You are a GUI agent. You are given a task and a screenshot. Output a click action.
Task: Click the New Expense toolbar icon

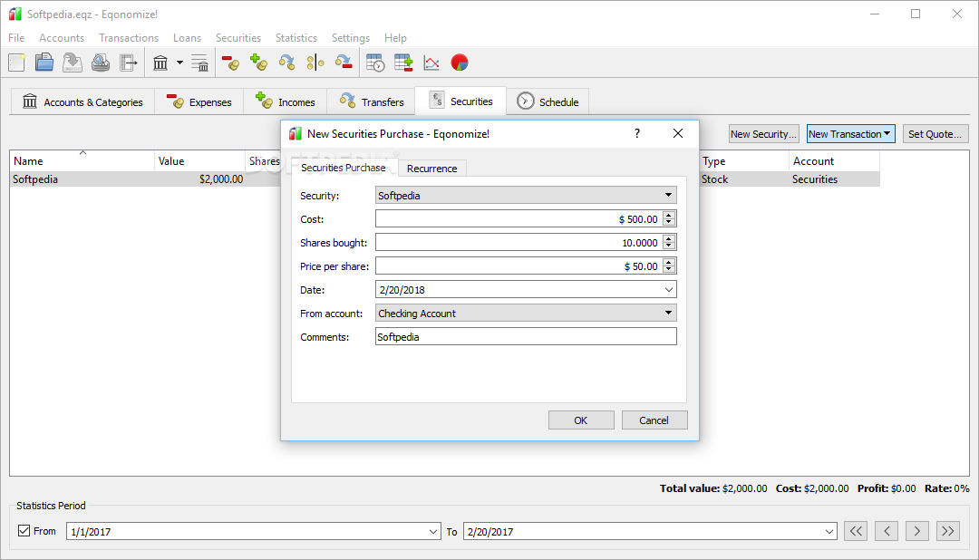230,63
